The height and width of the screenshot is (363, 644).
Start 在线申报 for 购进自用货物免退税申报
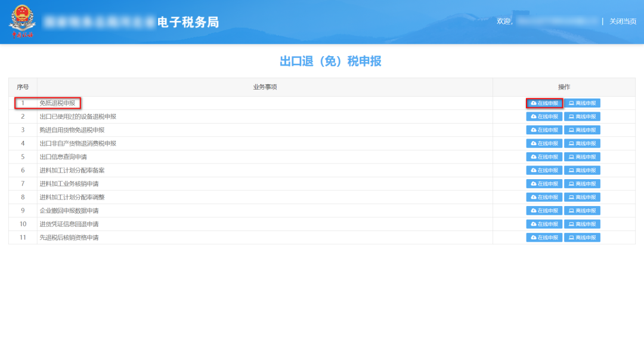pyautogui.click(x=544, y=130)
